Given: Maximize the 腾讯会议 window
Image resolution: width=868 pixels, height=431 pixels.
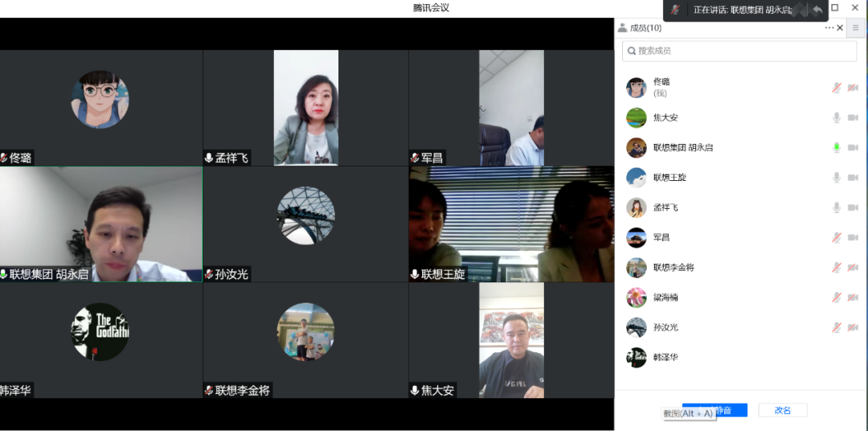Looking at the screenshot, I should 835,8.
